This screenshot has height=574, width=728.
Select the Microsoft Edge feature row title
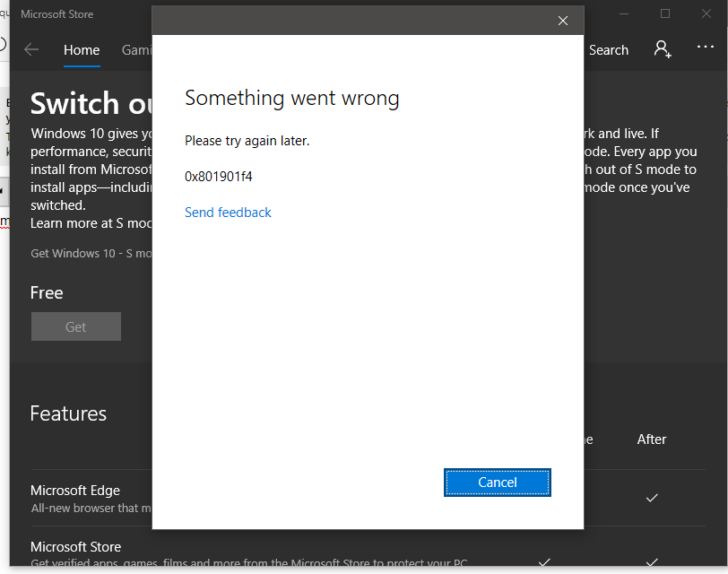click(x=75, y=491)
